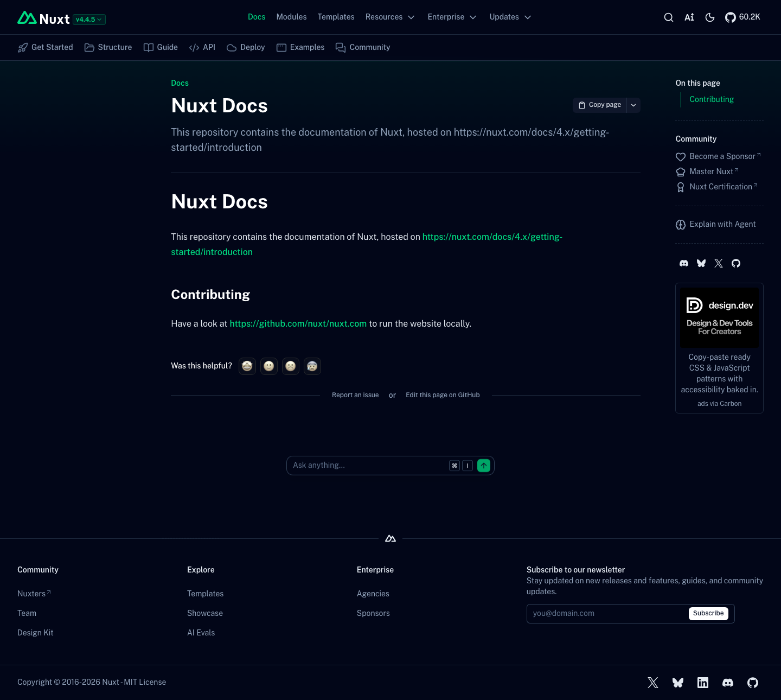Screen dimensions: 781x700
Task: Open Discord icon in sidebar
Action: pyautogui.click(x=684, y=263)
